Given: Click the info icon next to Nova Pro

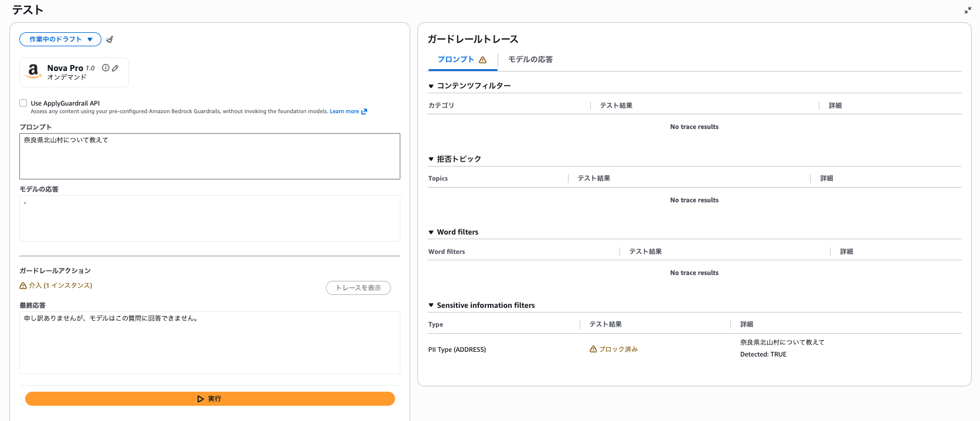Looking at the screenshot, I should 106,68.
